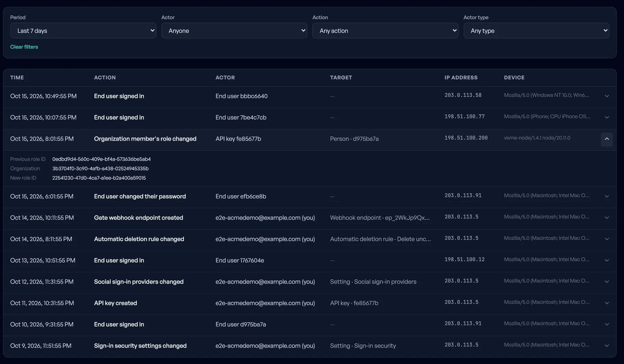The height and width of the screenshot is (364, 624).
Task: Click the Previous role ID value
Action: point(102,159)
